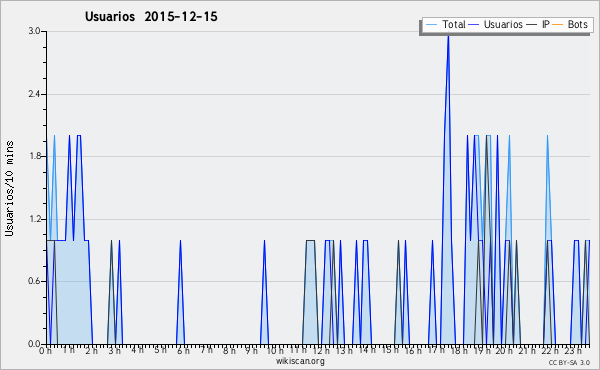This screenshot has height=370, width=600.
Task: Click the '0 h' x-axis label
Action: point(45,351)
